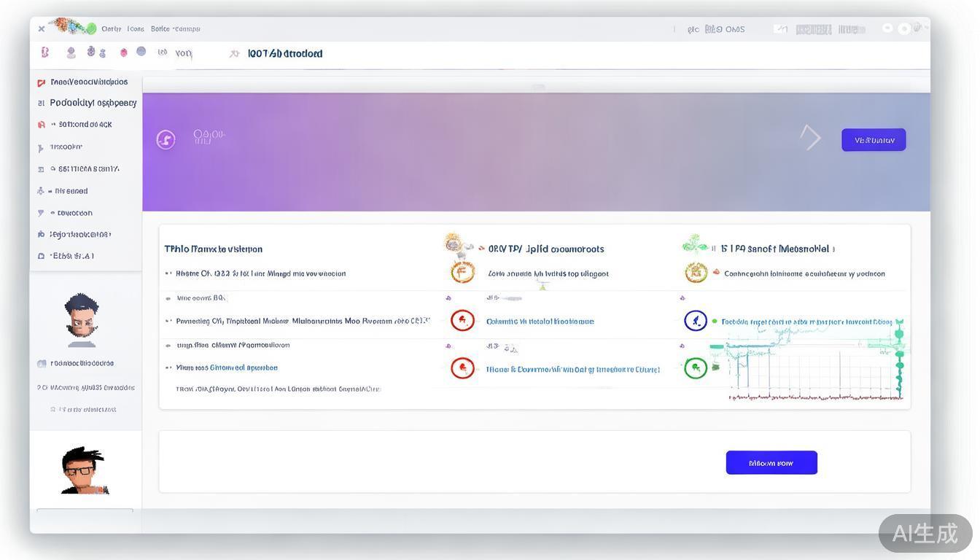The width and height of the screenshot is (980, 560).
Task: Click the colorful app logo in the title bar
Action: pyautogui.click(x=73, y=27)
